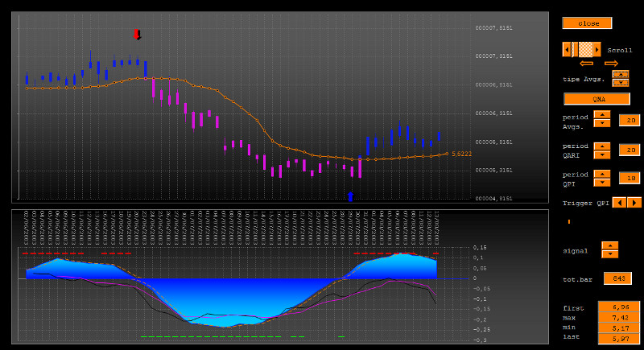Click the QMA average type button
The width and height of the screenshot is (644, 350).
[x=597, y=99]
